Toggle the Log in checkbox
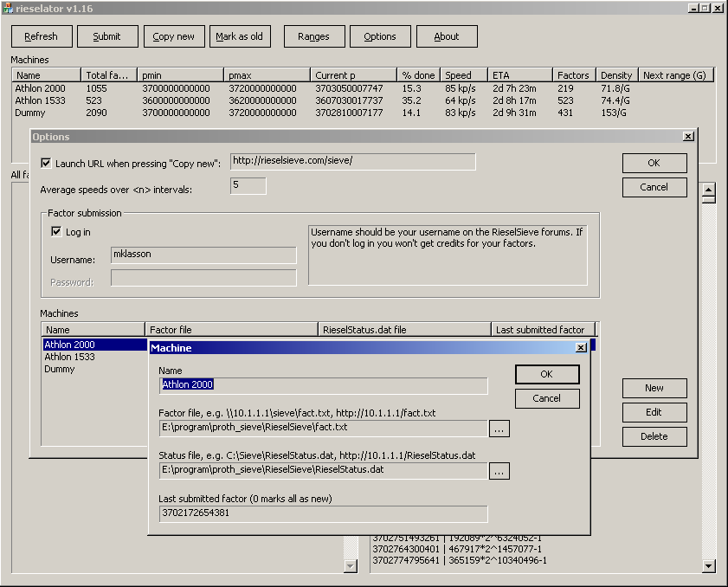Viewport: 728px width, 587px height. coord(56,231)
